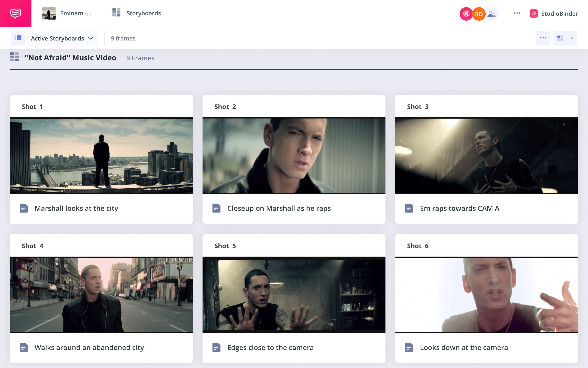Image resolution: width=588 pixels, height=368 pixels.
Task: Edit description "Marshall looks at the city"
Action: pyautogui.click(x=76, y=208)
